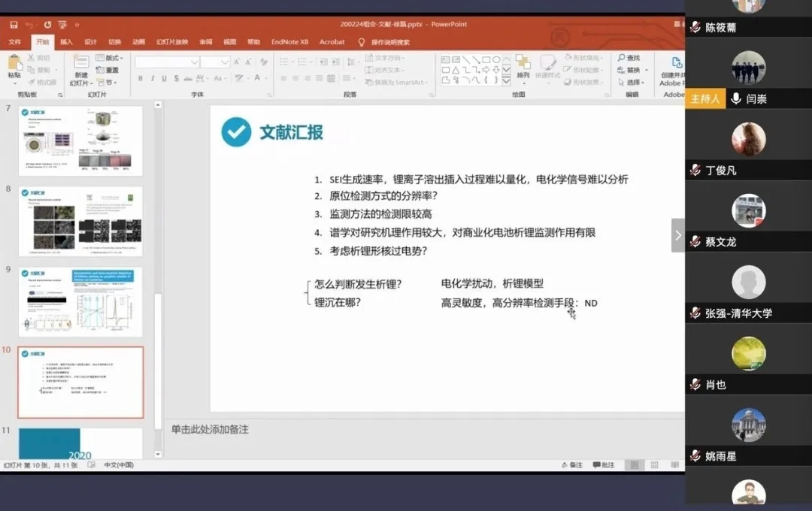Open the EndNote X8 ribbon tab

click(289, 42)
